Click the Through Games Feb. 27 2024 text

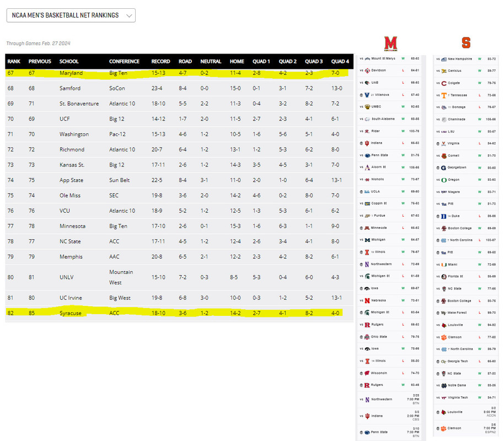click(38, 44)
